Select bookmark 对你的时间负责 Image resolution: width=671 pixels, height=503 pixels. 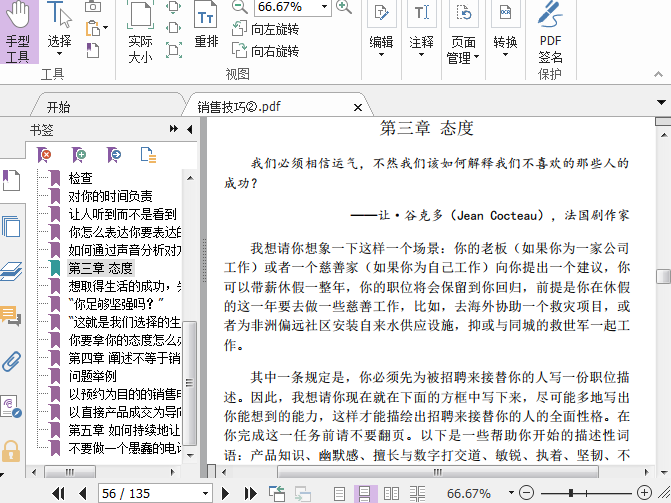click(110, 196)
